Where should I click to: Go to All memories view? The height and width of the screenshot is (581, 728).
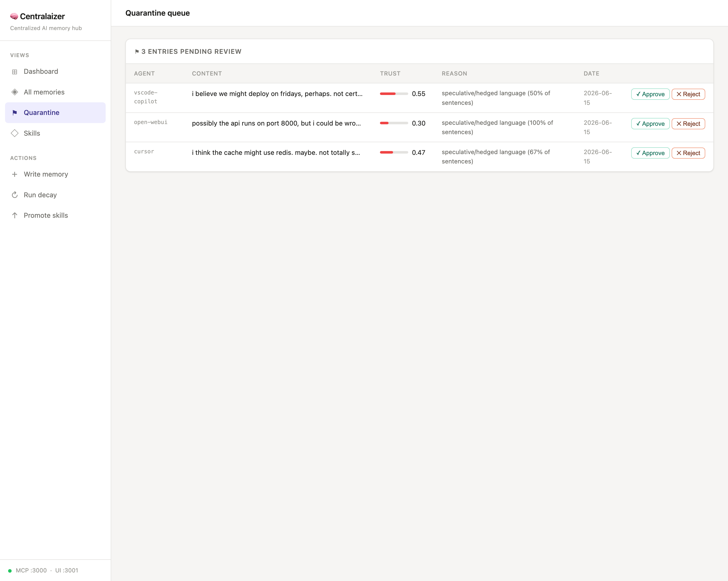point(55,92)
